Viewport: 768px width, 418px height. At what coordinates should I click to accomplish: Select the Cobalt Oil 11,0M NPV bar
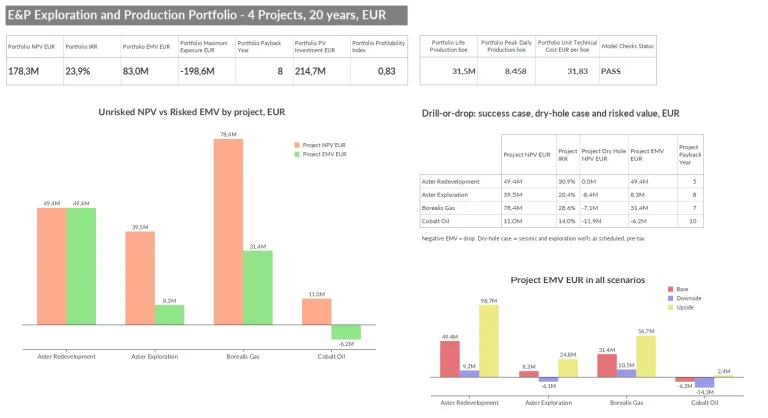pyautogui.click(x=316, y=312)
